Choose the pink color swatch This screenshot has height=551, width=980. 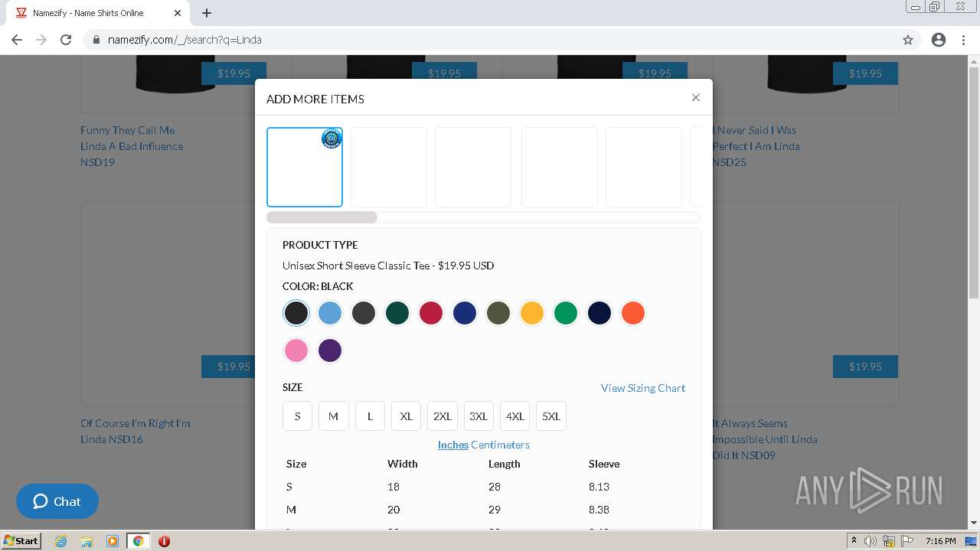(x=296, y=350)
